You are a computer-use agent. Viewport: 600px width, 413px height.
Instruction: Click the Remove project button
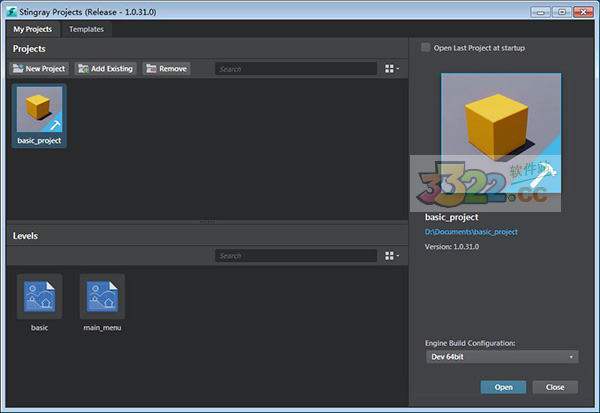tap(167, 69)
